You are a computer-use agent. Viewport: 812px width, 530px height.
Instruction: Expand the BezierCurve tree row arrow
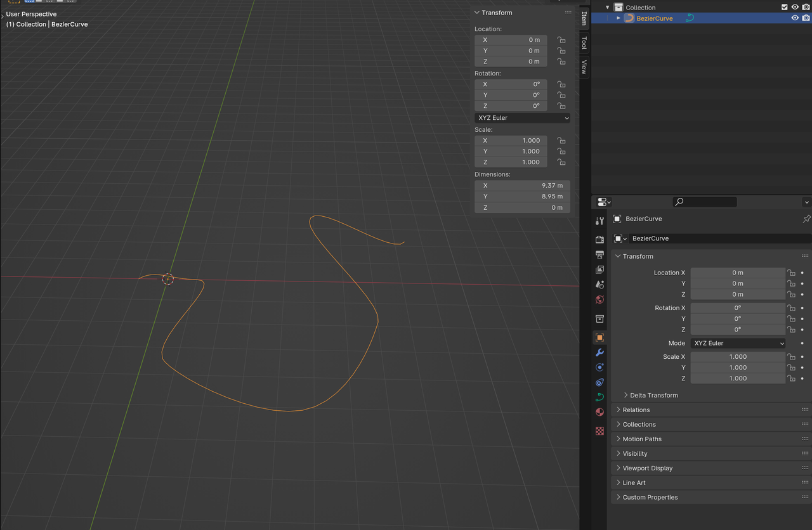pos(619,18)
